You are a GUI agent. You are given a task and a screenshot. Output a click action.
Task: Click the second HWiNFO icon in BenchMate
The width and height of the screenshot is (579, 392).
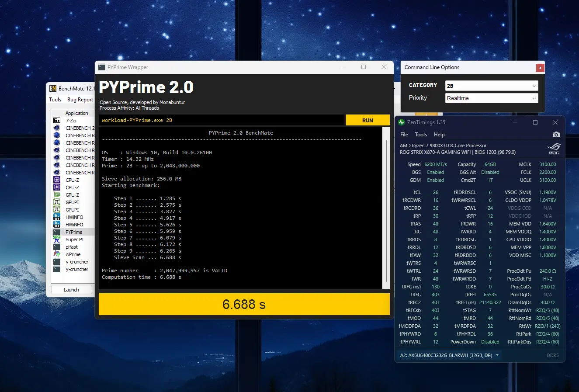click(x=57, y=224)
